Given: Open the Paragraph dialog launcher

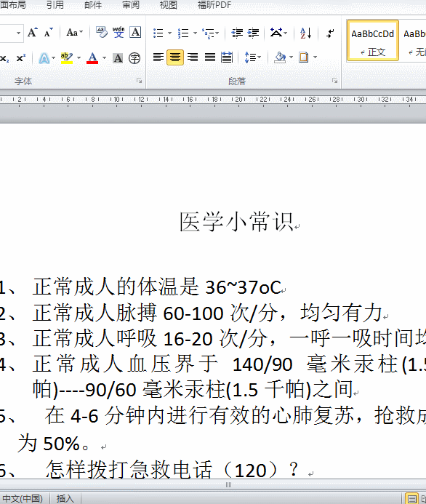Looking at the screenshot, I should (x=334, y=81).
